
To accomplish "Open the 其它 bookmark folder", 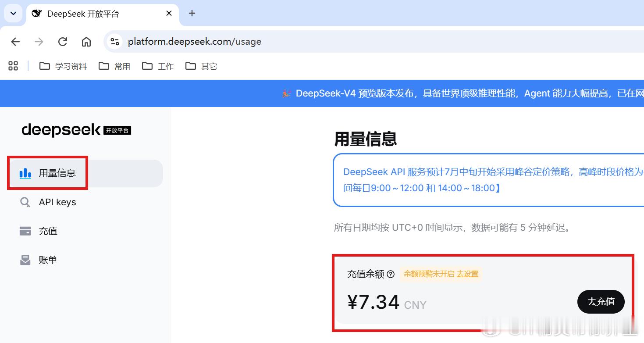I will pyautogui.click(x=201, y=66).
